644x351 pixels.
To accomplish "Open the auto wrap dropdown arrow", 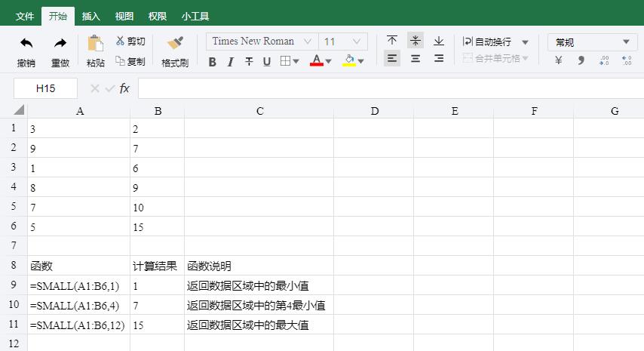I will click(525, 42).
